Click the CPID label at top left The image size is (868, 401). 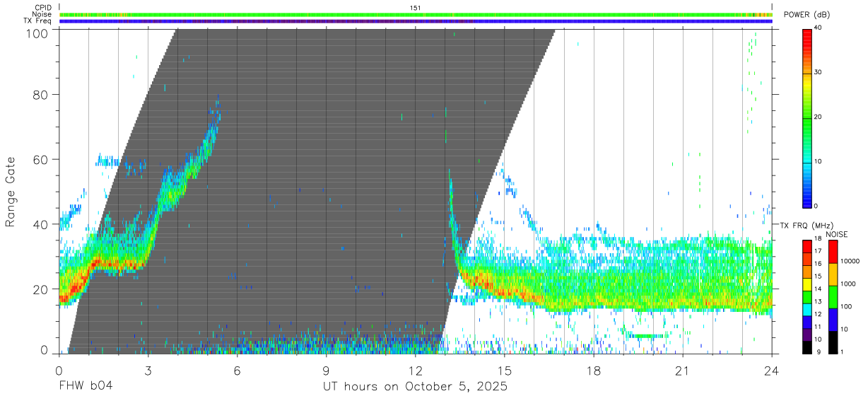click(42, 7)
